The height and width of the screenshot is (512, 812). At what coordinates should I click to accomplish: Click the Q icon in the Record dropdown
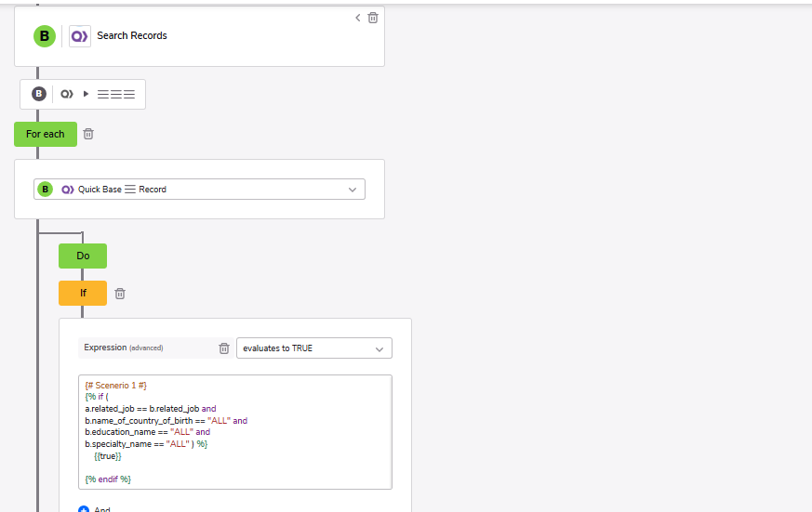pos(68,190)
